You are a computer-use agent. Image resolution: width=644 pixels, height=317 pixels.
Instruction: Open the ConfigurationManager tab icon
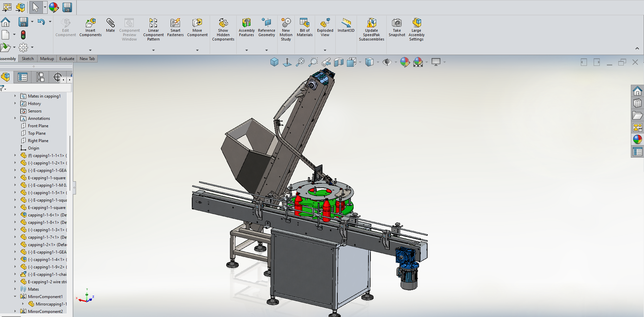pos(40,77)
